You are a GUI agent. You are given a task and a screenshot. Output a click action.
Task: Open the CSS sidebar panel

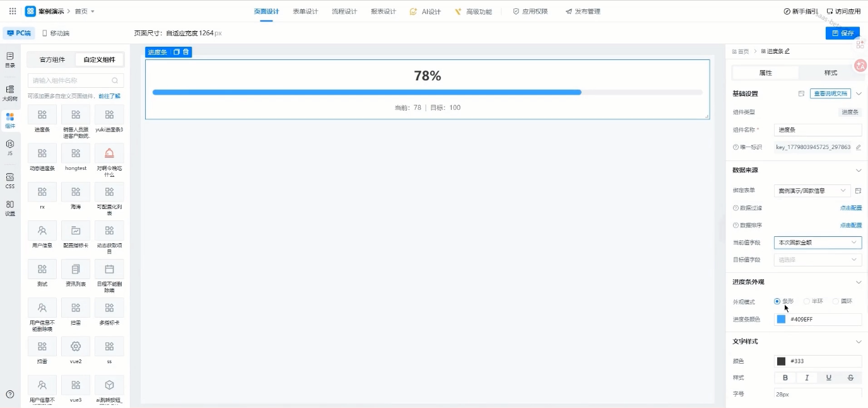pyautogui.click(x=10, y=181)
